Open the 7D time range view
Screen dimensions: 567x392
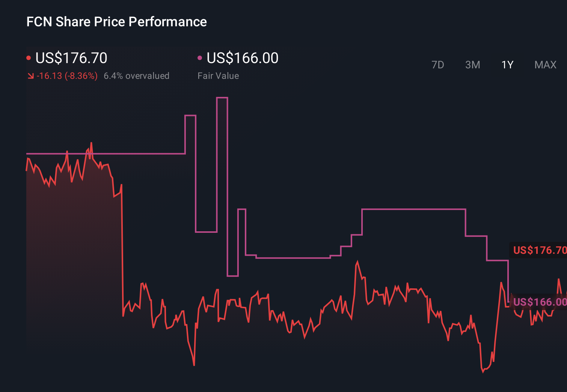(x=438, y=65)
